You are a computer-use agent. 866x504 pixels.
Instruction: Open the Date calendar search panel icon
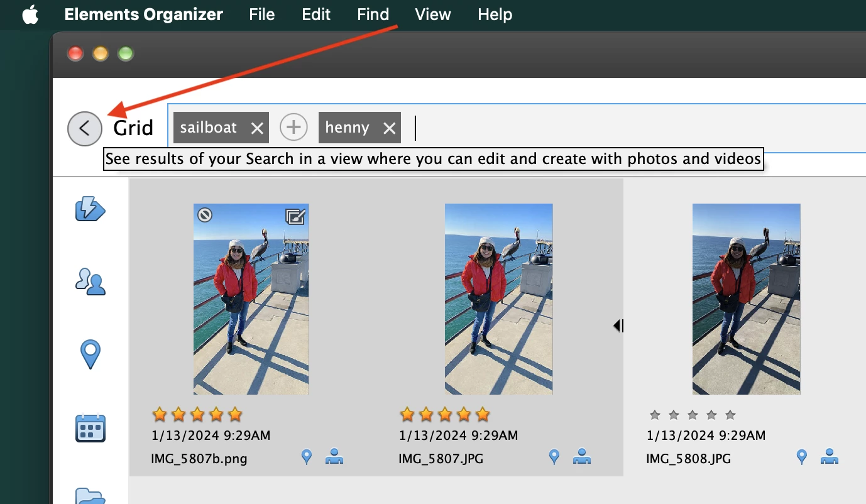[x=90, y=429]
